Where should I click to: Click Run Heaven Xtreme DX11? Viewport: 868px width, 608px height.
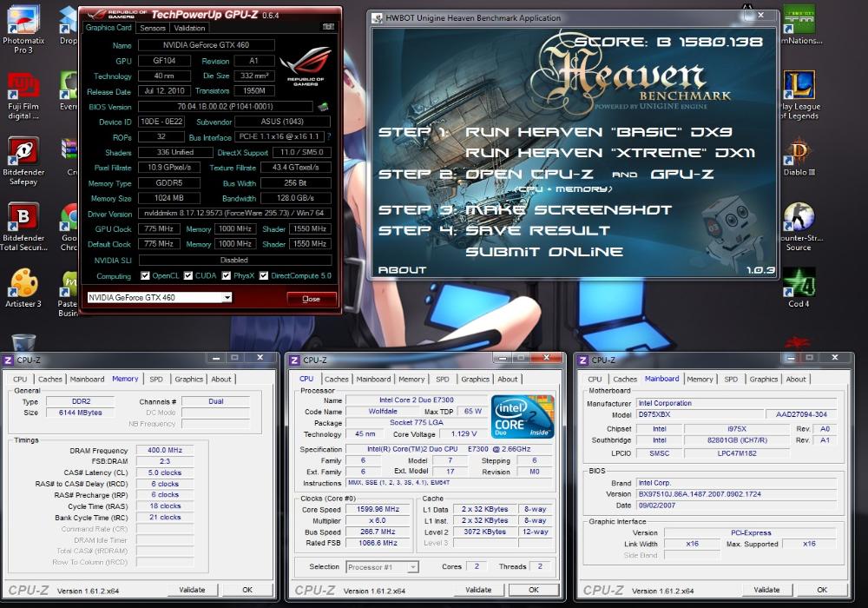[610, 152]
